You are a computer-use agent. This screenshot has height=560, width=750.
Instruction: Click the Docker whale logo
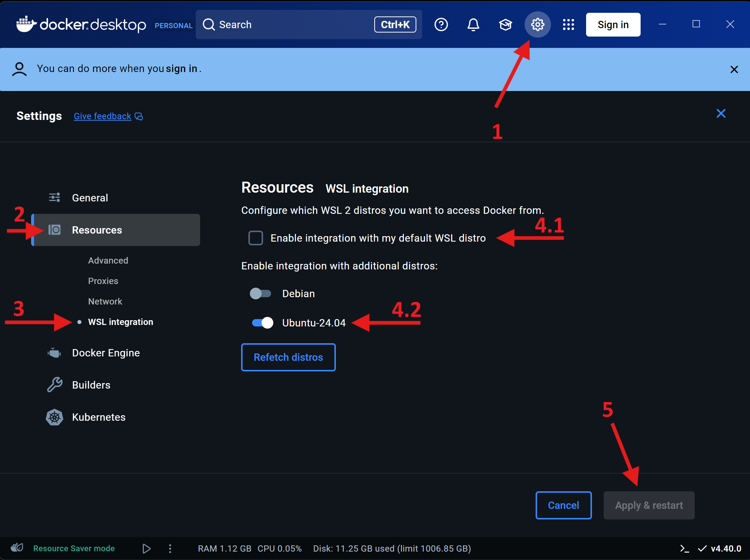(x=26, y=24)
